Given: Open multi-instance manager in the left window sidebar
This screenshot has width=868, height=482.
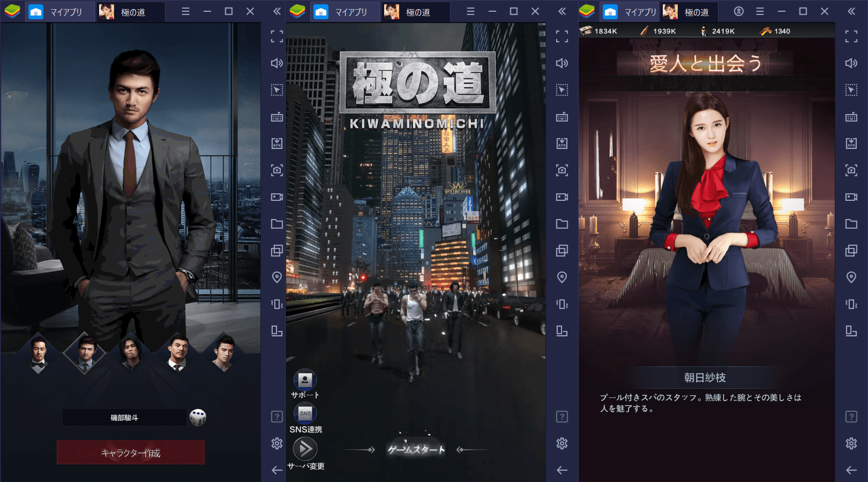Looking at the screenshot, I should [277, 251].
